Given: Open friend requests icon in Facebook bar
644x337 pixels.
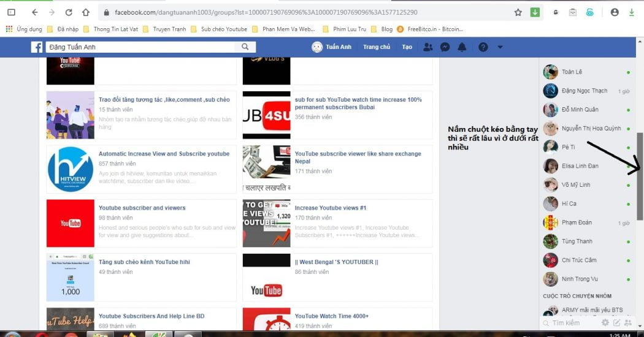Looking at the screenshot, I should (427, 47).
